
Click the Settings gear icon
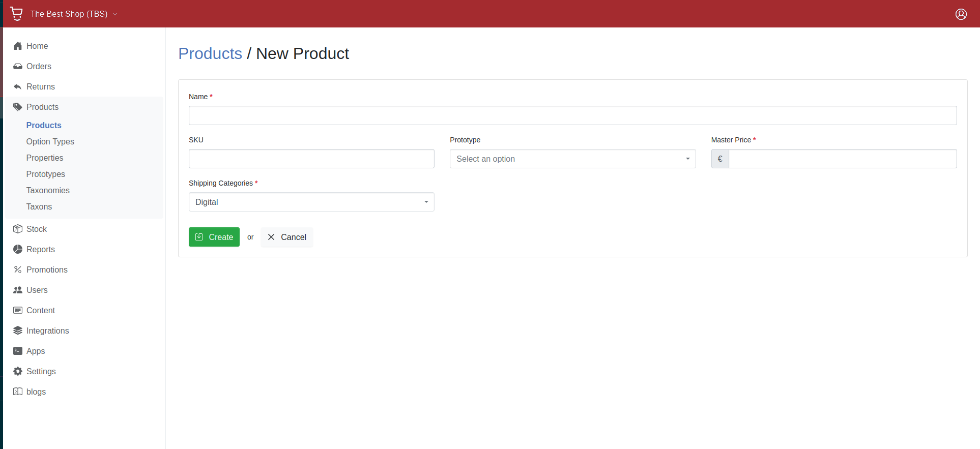pyautogui.click(x=18, y=372)
